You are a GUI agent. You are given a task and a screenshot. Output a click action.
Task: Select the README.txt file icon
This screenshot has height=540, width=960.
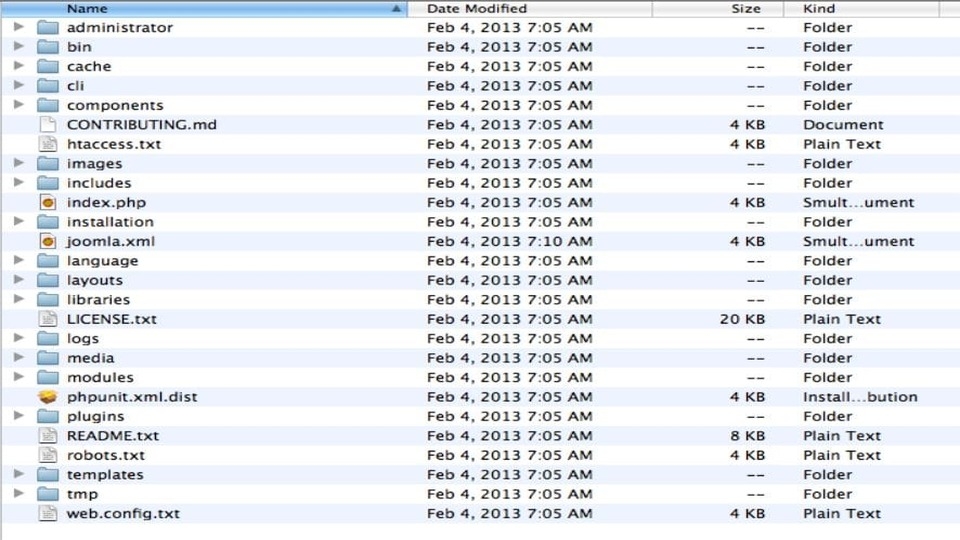click(48, 436)
